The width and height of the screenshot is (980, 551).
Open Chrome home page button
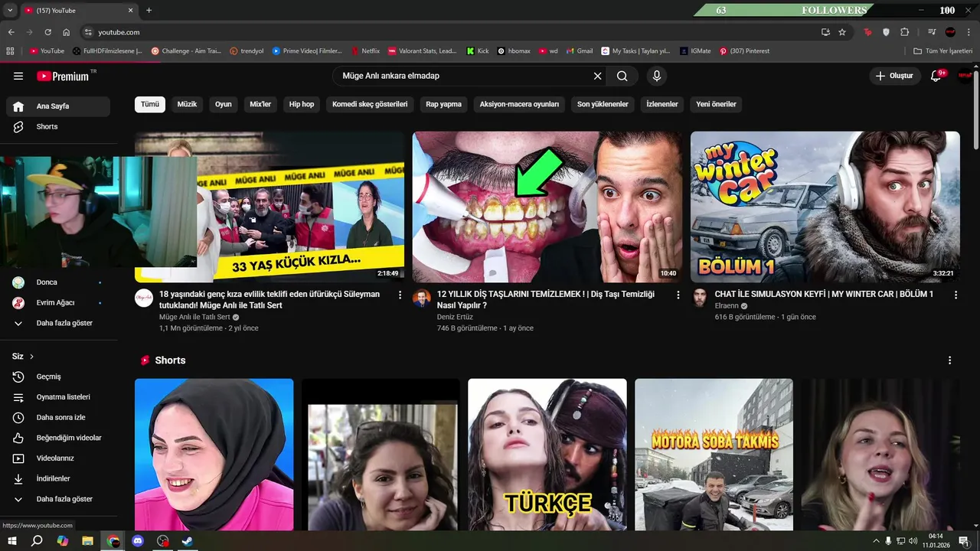(x=67, y=32)
